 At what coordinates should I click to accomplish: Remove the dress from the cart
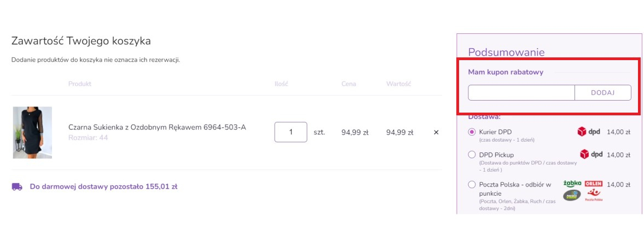pyautogui.click(x=436, y=132)
